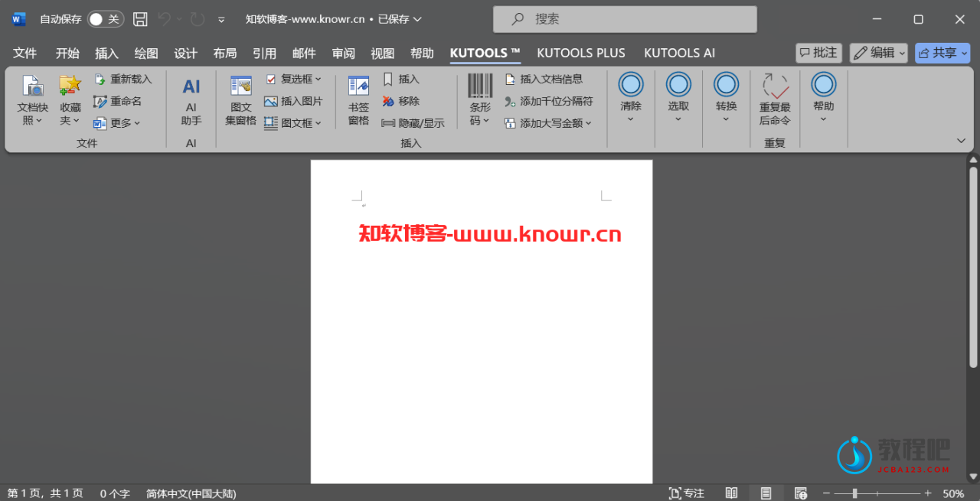The image size is (980, 501).
Task: Switch to the 设计 tab
Action: click(x=185, y=53)
